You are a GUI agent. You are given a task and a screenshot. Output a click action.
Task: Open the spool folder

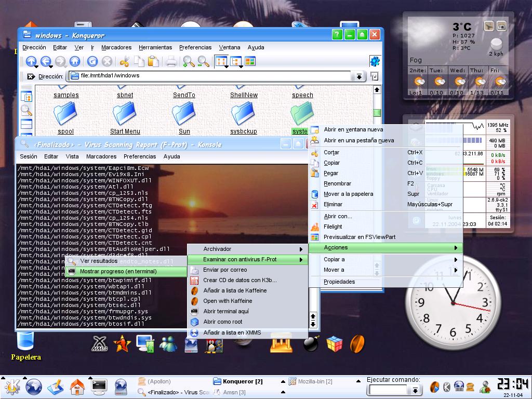click(65, 118)
